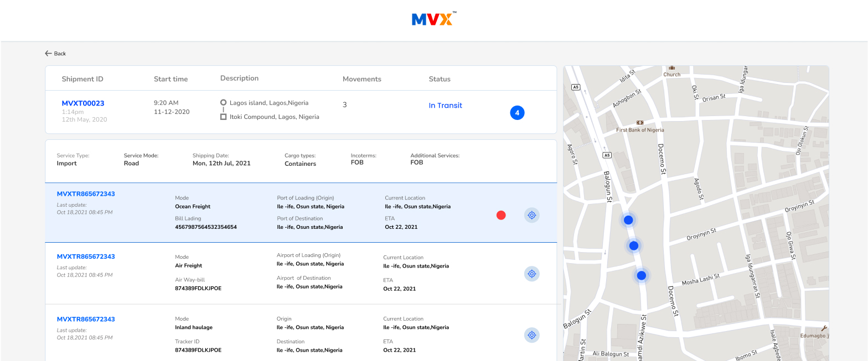The width and height of the screenshot is (868, 361).
Task: Select the topmost blue map location marker
Action: [628, 220]
